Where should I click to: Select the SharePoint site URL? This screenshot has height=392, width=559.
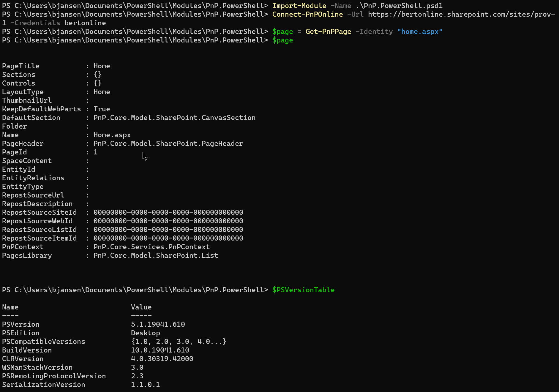[460, 14]
